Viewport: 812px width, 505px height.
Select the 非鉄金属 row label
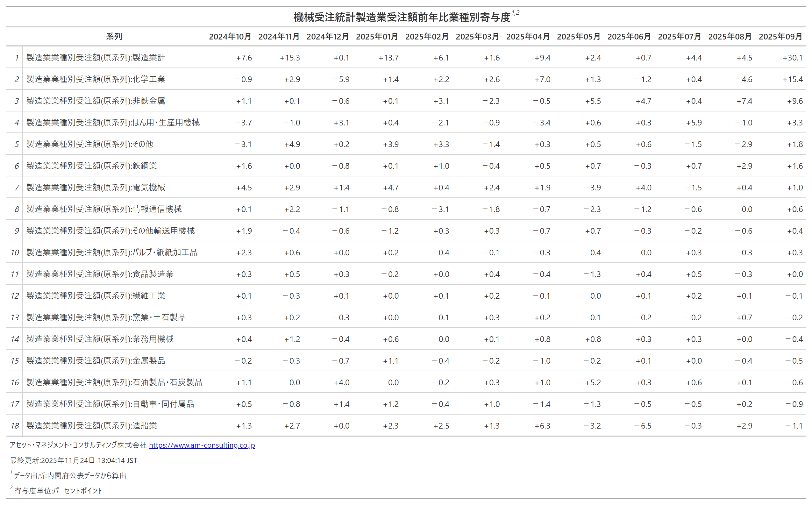tap(96, 101)
